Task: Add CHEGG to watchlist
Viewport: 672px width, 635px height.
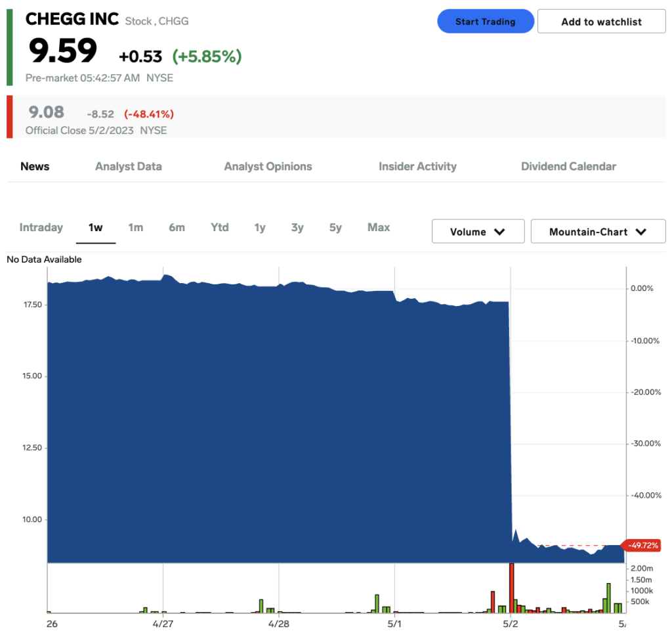Action: click(601, 22)
